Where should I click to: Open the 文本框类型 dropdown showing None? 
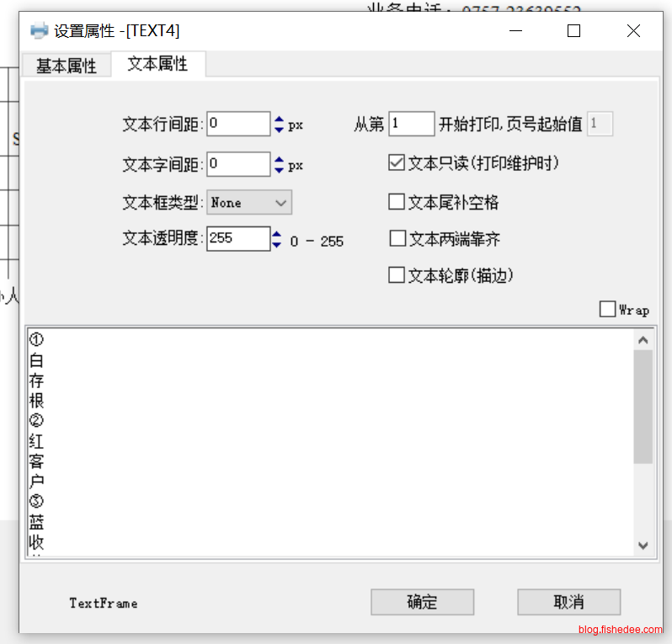249,203
